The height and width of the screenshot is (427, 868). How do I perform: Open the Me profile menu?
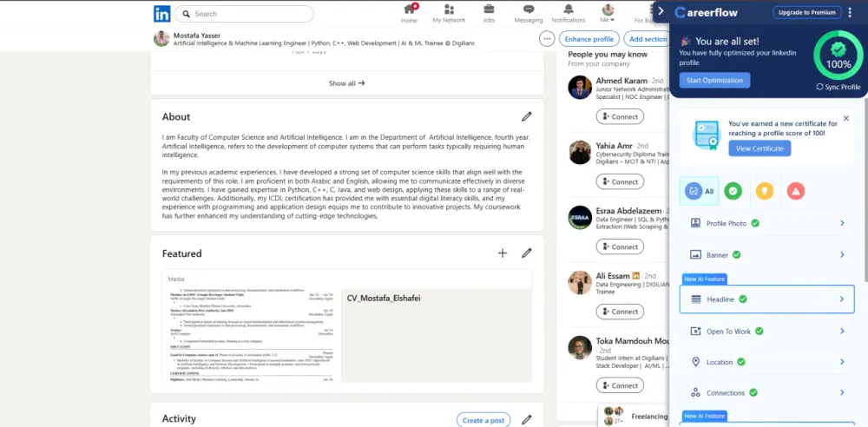click(x=608, y=14)
